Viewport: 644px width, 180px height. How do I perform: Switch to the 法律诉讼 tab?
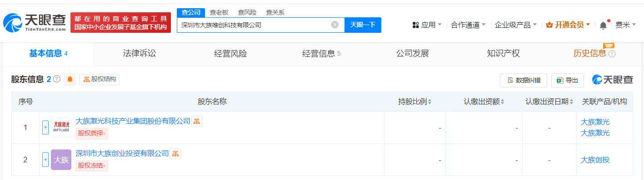coord(140,53)
